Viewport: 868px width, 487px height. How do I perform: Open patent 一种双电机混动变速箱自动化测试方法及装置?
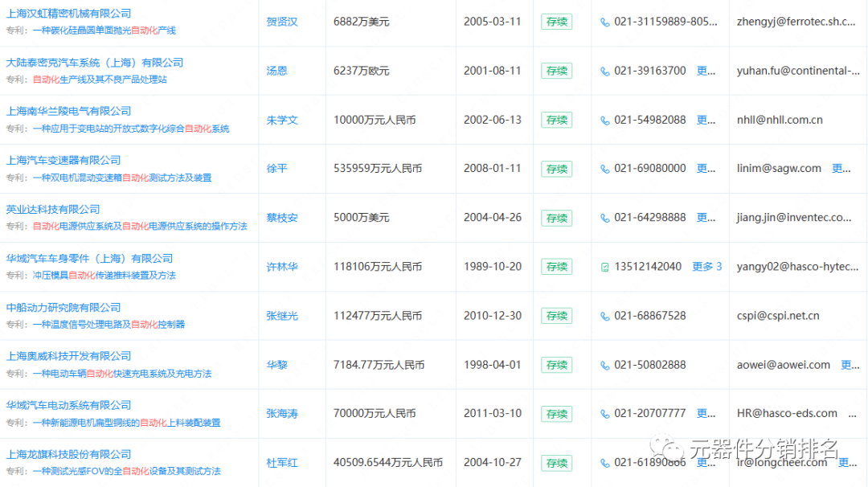pyautogui.click(x=122, y=178)
